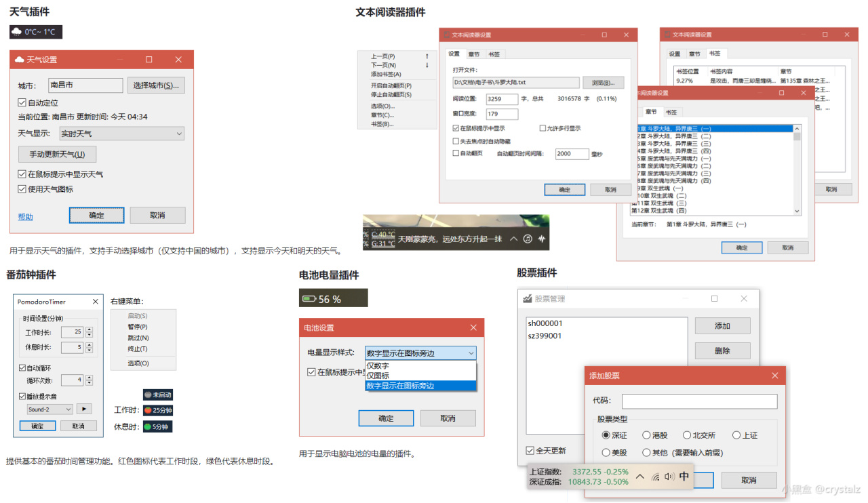Image resolution: width=868 pixels, height=503 pixels.
Task: Toggle 在鼠标提示中显示 in text reader settings
Action: (456, 128)
